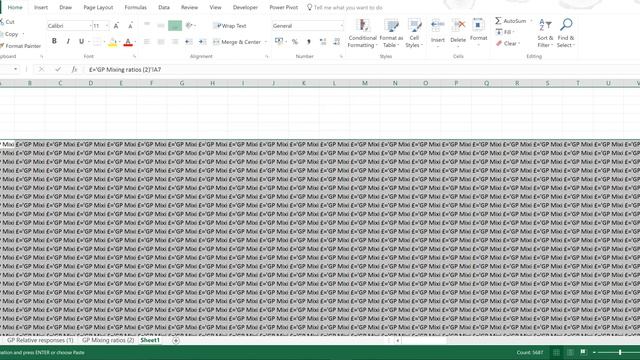Click the Copy command
This screenshot has width=640, height=360.
point(10,34)
